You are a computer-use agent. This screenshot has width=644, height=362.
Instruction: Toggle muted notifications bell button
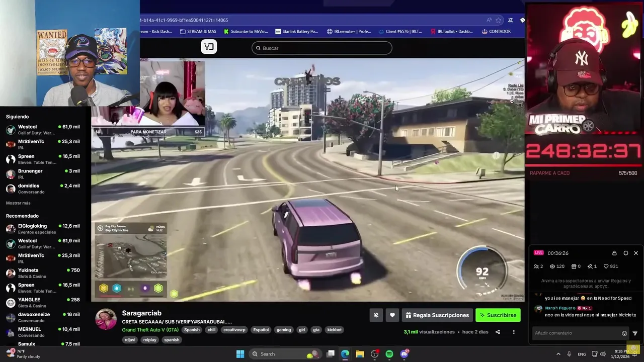tap(376, 315)
